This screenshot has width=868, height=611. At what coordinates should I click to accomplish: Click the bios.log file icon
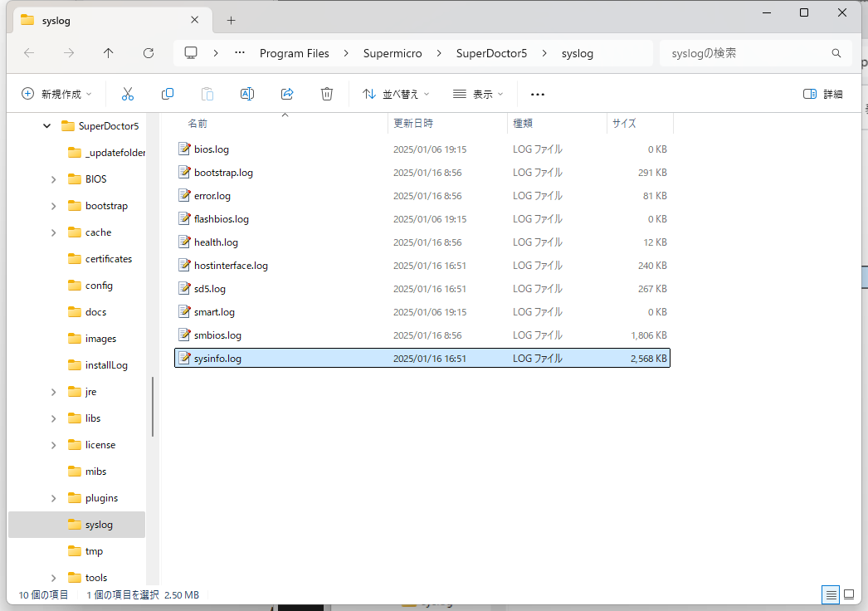(184, 149)
